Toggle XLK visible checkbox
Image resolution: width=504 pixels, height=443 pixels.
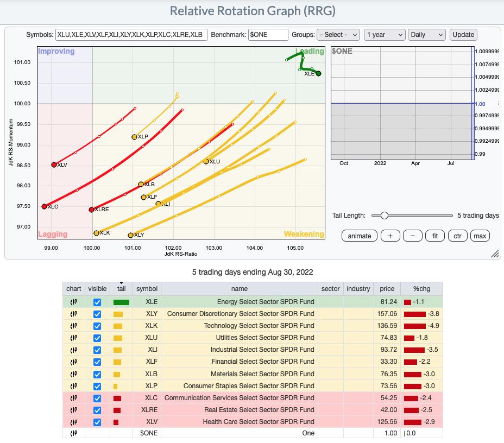97,326
